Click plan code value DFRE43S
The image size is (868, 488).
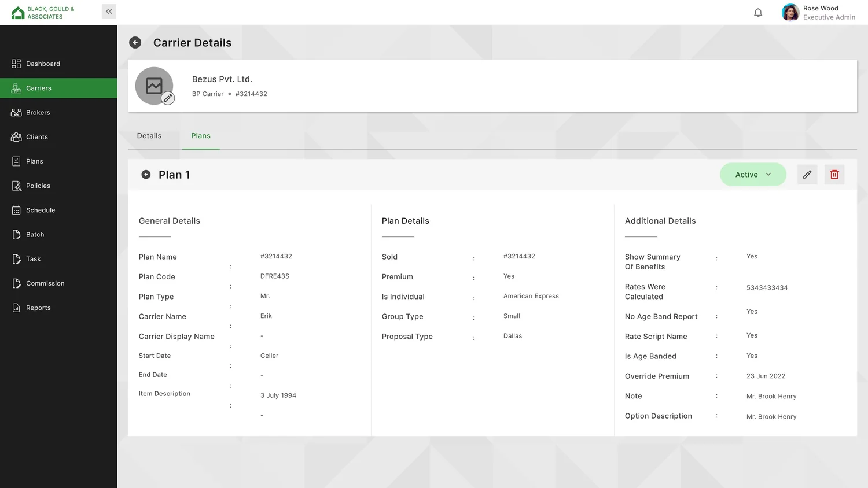point(275,276)
